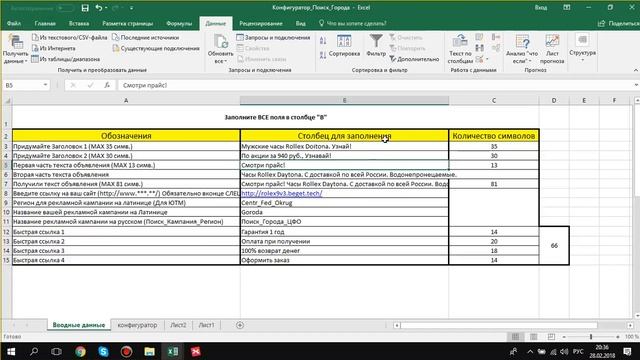Click the Дополнительно advanced filter icon
The width and height of the screenshot is (640, 360).
point(393,59)
